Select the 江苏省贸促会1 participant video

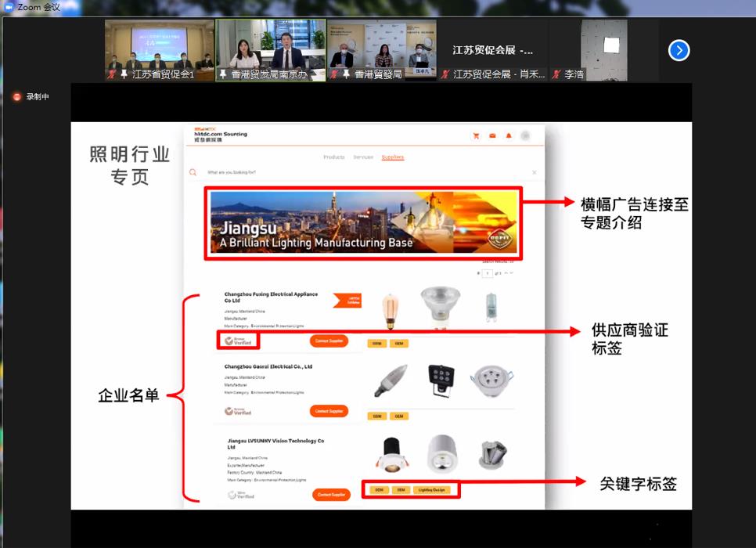(x=160, y=50)
